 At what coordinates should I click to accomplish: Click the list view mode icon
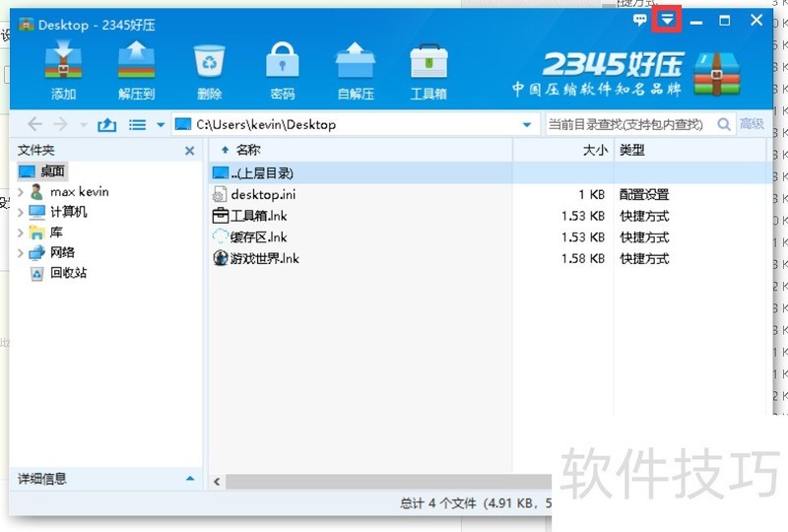tap(137, 124)
